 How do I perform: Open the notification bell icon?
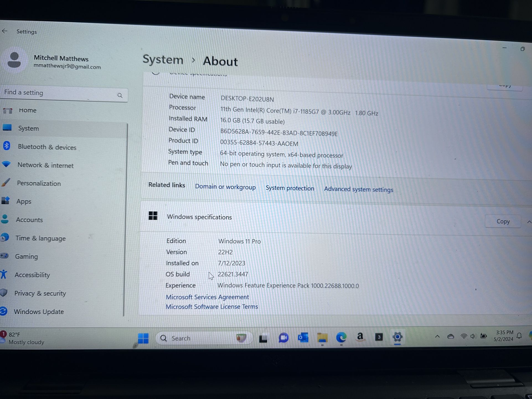519,336
